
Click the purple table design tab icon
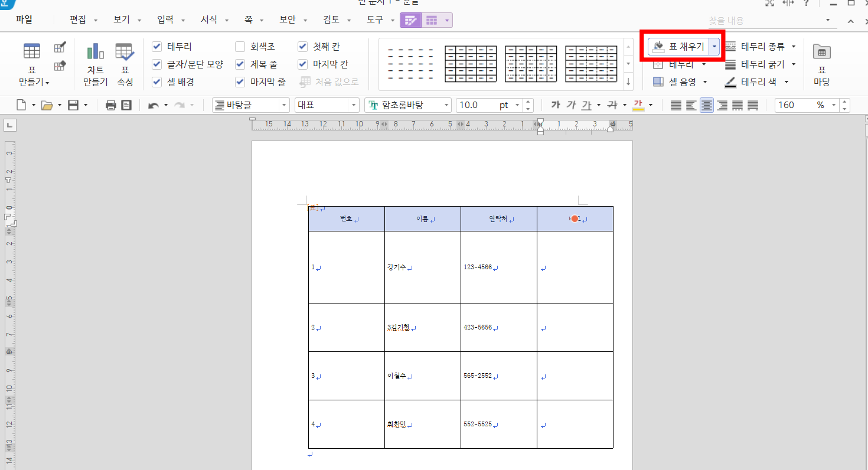(410, 21)
